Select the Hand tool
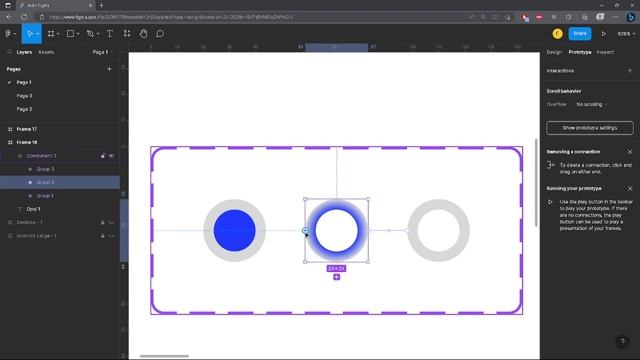This screenshot has width=640, height=360. tap(143, 34)
